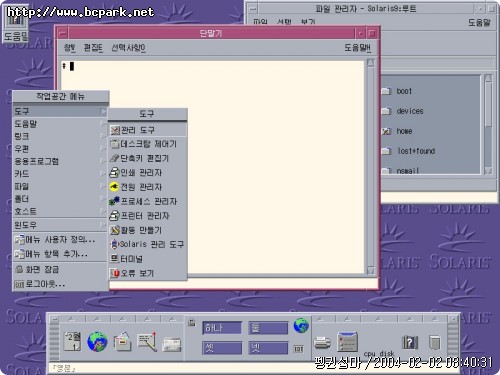Select the devices folder in File Manager

click(x=403, y=111)
